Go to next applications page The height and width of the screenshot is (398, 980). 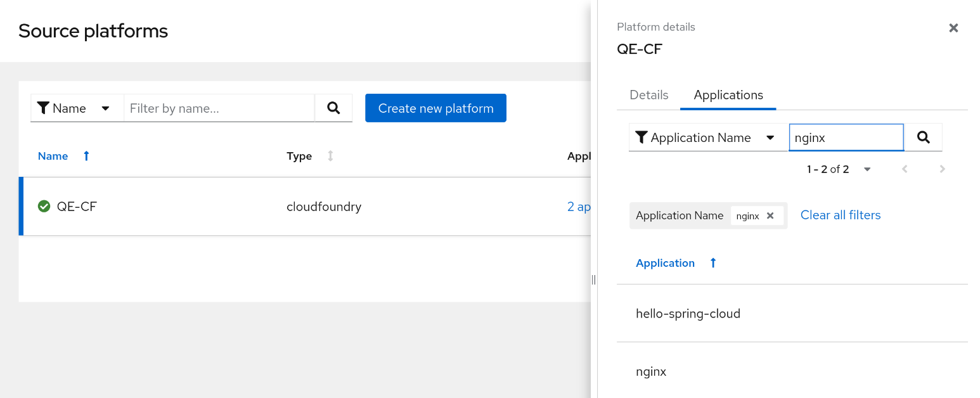point(943,169)
